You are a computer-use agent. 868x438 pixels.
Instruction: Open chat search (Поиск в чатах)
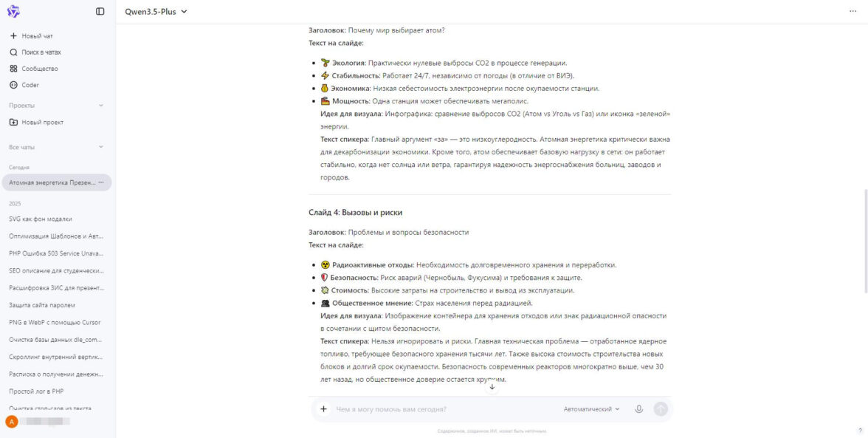click(x=41, y=52)
